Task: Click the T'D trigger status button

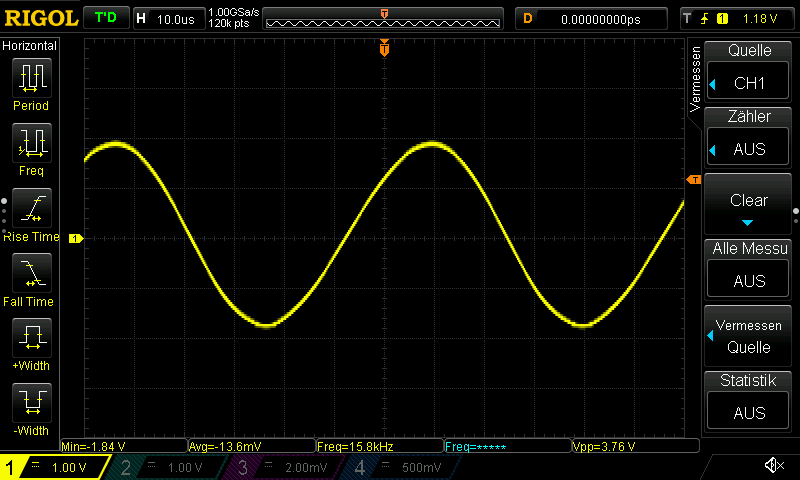Action: click(x=105, y=18)
